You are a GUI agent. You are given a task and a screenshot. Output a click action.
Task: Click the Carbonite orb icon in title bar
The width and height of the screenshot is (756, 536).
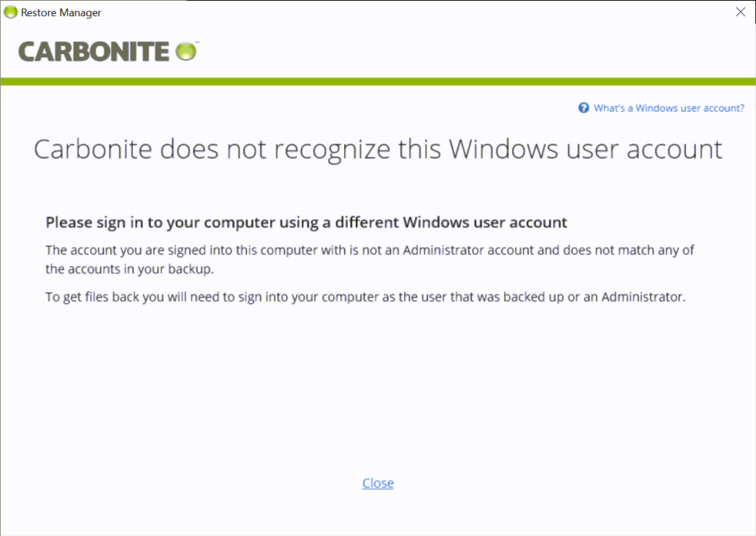[11, 12]
